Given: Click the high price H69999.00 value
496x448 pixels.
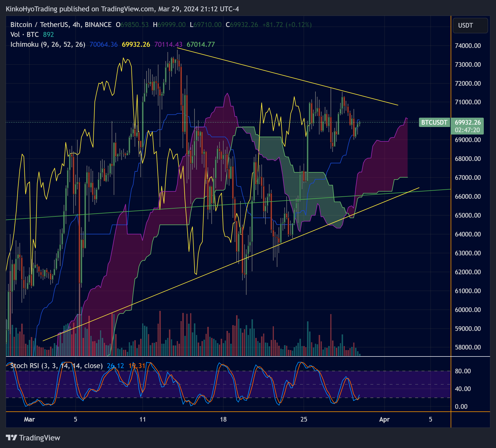Looking at the screenshot, I should [x=169, y=25].
